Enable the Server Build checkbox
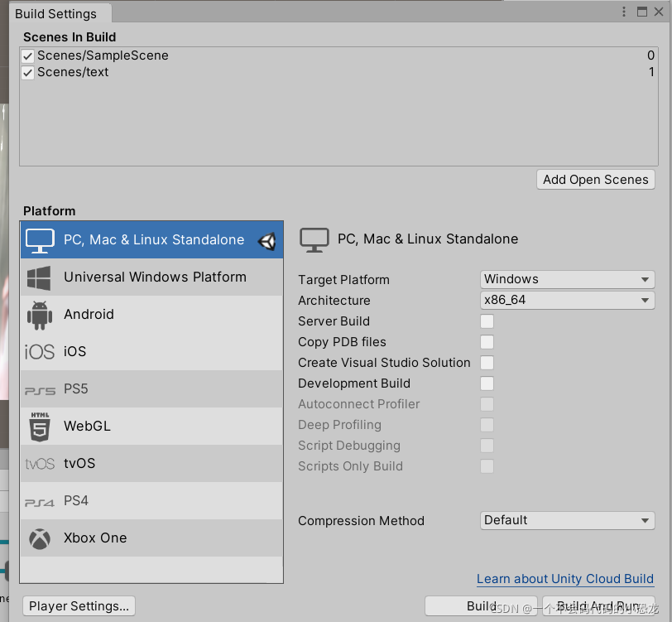Image resolution: width=672 pixels, height=622 pixels. (x=487, y=321)
